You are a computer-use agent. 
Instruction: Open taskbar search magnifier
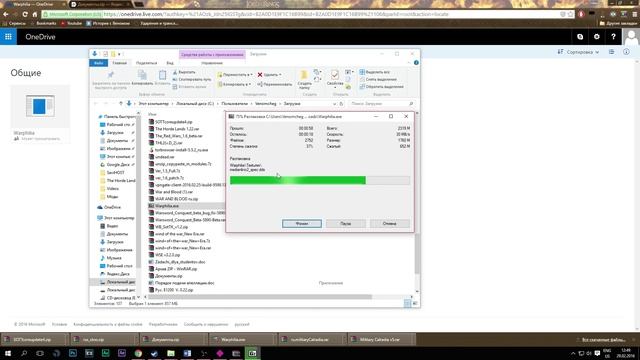[24, 353]
